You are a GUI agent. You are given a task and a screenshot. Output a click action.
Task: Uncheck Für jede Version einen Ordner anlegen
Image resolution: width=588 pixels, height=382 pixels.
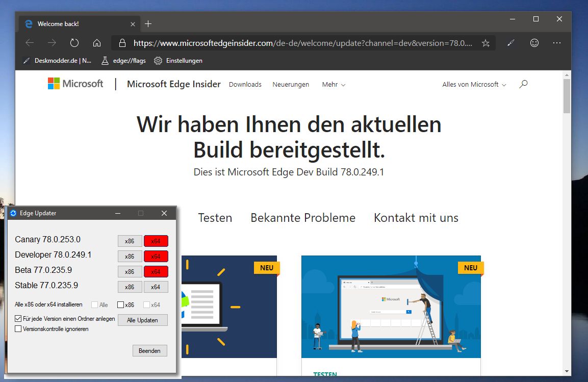tap(18, 319)
